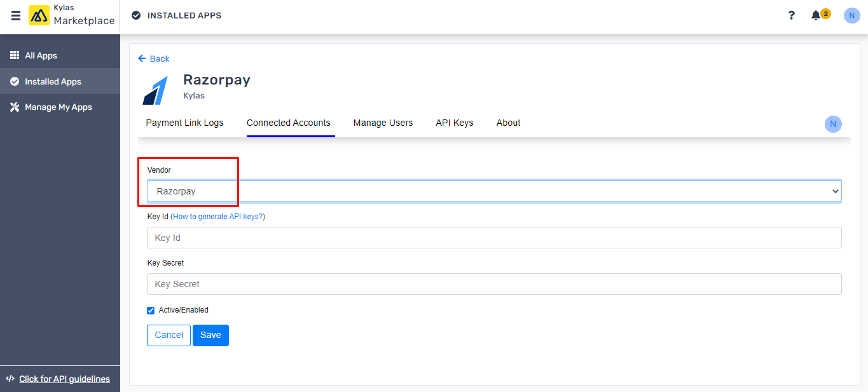Viewport: 868px width, 392px height.
Task: Click the Manage My Apps tools icon
Action: point(15,107)
